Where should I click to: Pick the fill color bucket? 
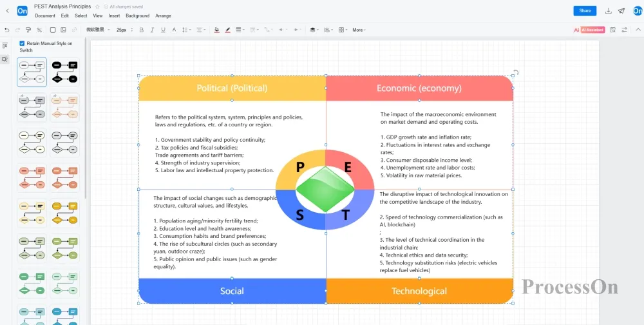pyautogui.click(x=216, y=30)
